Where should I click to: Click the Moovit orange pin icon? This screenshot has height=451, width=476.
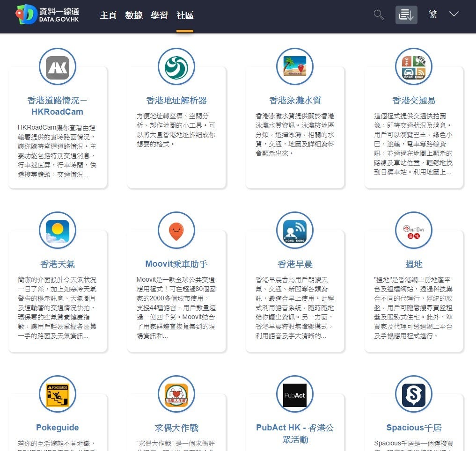coord(176,231)
